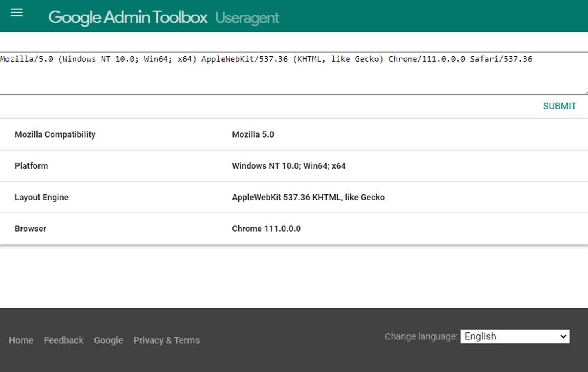Click the Chrome 111.0.0.0 browser value

[x=266, y=229]
